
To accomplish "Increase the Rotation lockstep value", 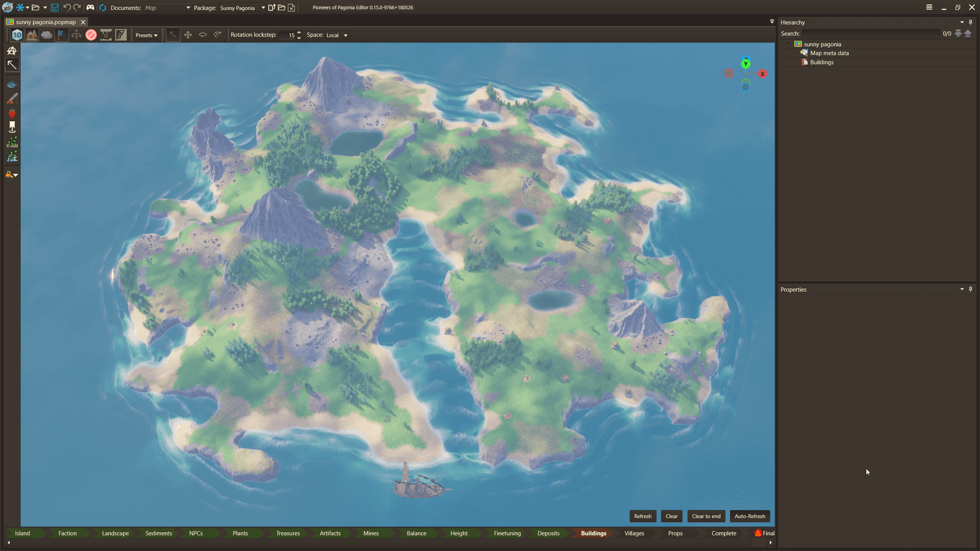I will [299, 32].
